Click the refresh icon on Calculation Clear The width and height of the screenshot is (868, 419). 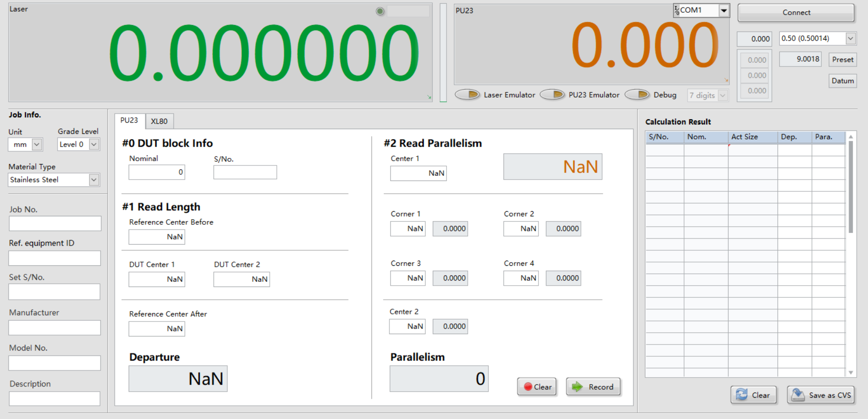[742, 394]
